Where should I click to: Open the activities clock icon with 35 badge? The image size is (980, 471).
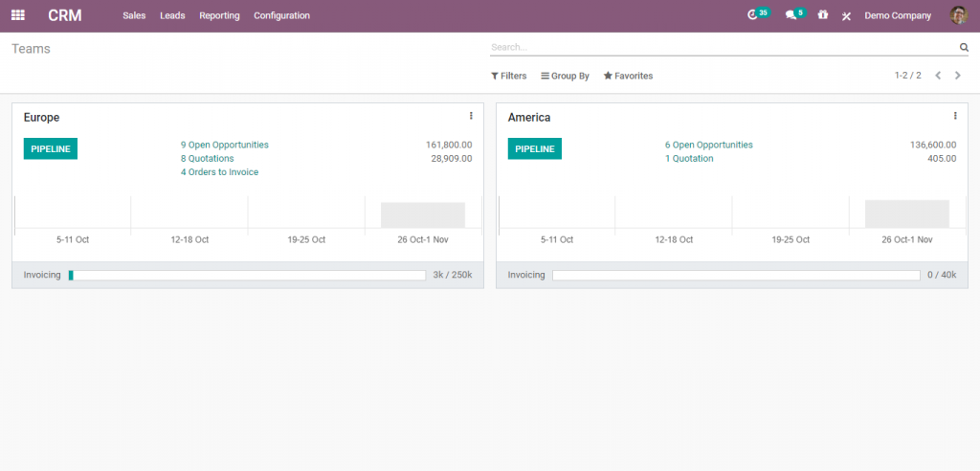(x=758, y=13)
